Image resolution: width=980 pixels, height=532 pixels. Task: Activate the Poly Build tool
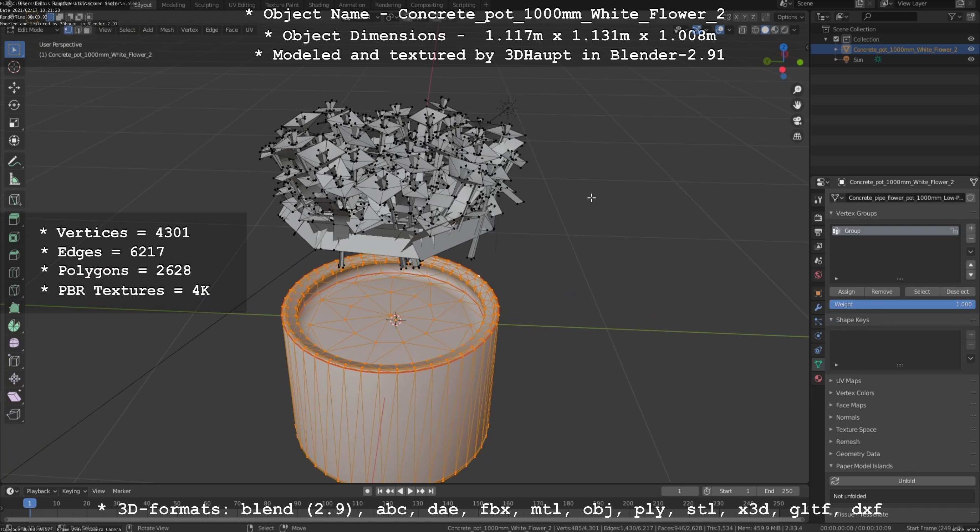point(15,308)
